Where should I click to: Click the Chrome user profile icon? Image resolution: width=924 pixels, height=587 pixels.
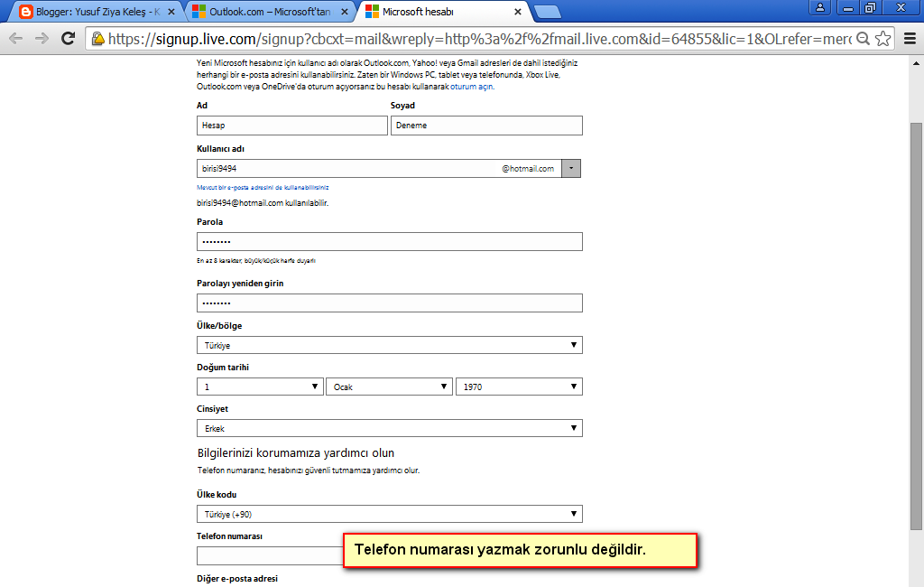tap(819, 7)
